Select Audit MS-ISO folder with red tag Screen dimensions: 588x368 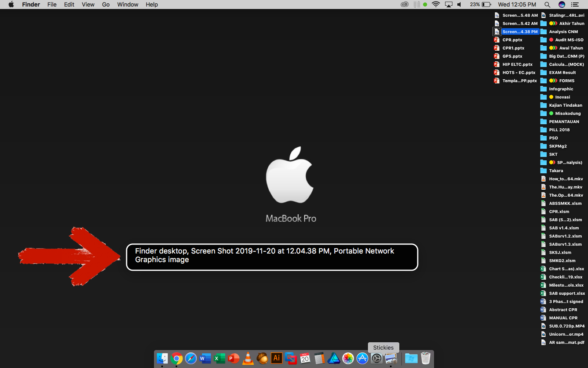coord(562,40)
